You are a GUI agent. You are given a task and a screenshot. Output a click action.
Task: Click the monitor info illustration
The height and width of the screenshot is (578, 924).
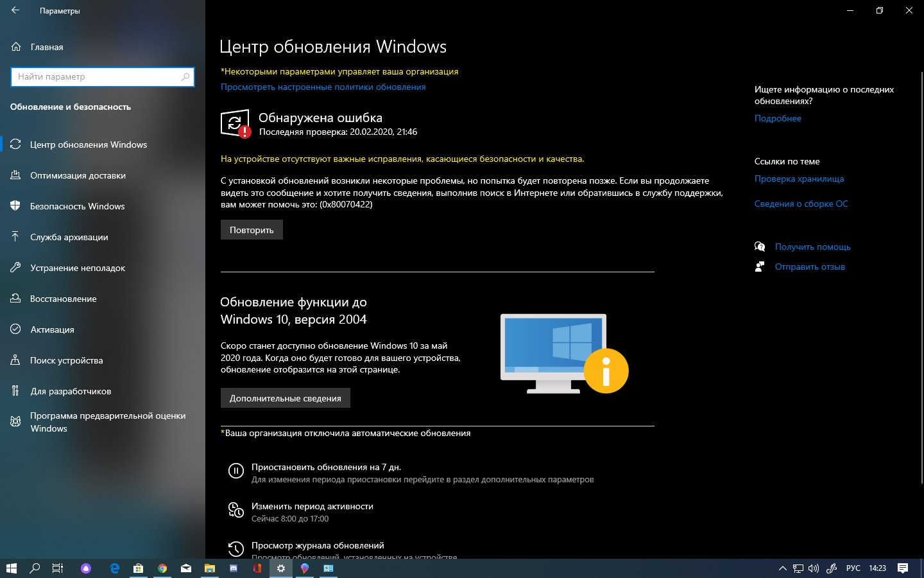[x=564, y=353]
